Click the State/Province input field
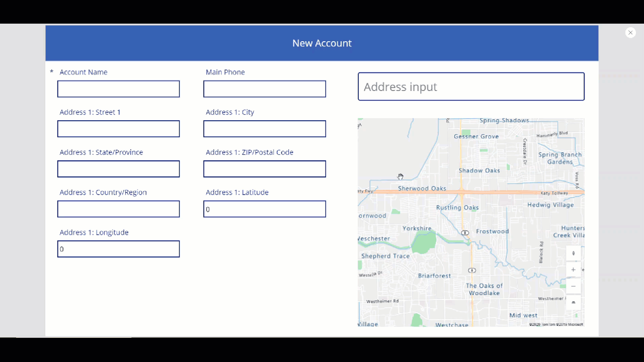The image size is (644, 362). tap(118, 169)
